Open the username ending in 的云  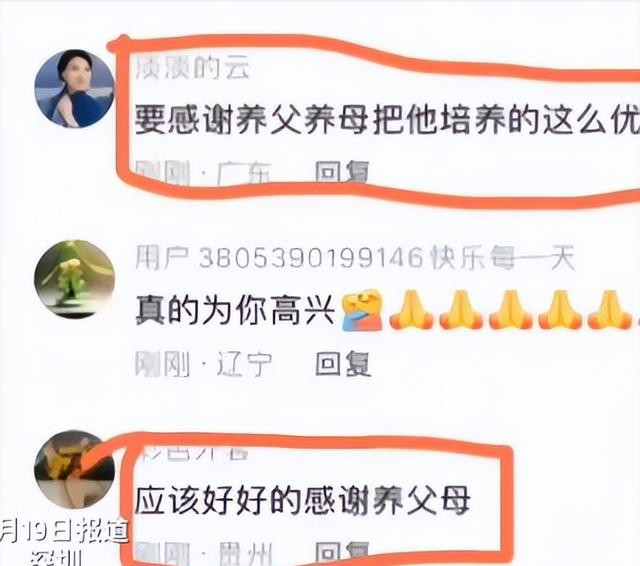[x=191, y=68]
